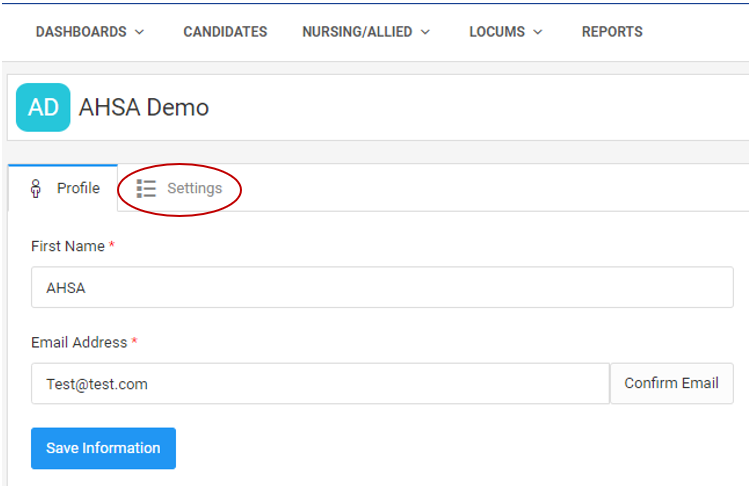Open the Locums menu
The height and width of the screenshot is (486, 751).
(499, 32)
